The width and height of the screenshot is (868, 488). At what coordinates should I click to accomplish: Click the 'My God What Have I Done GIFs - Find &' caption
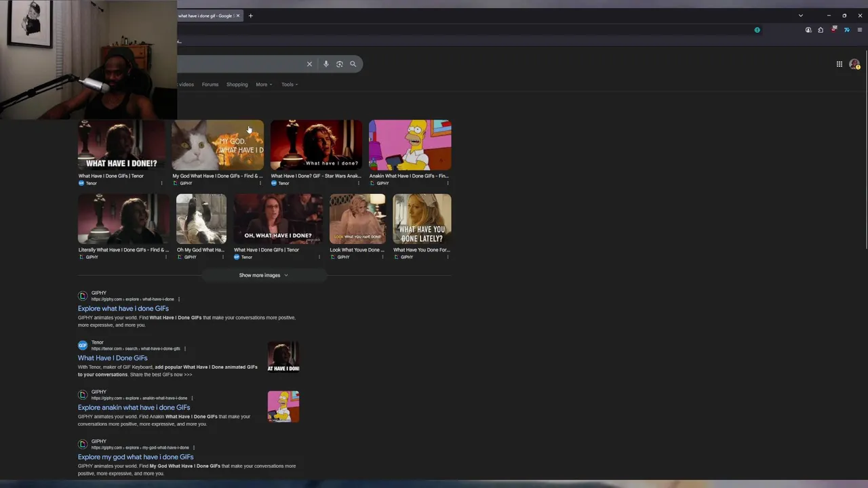pos(218,176)
